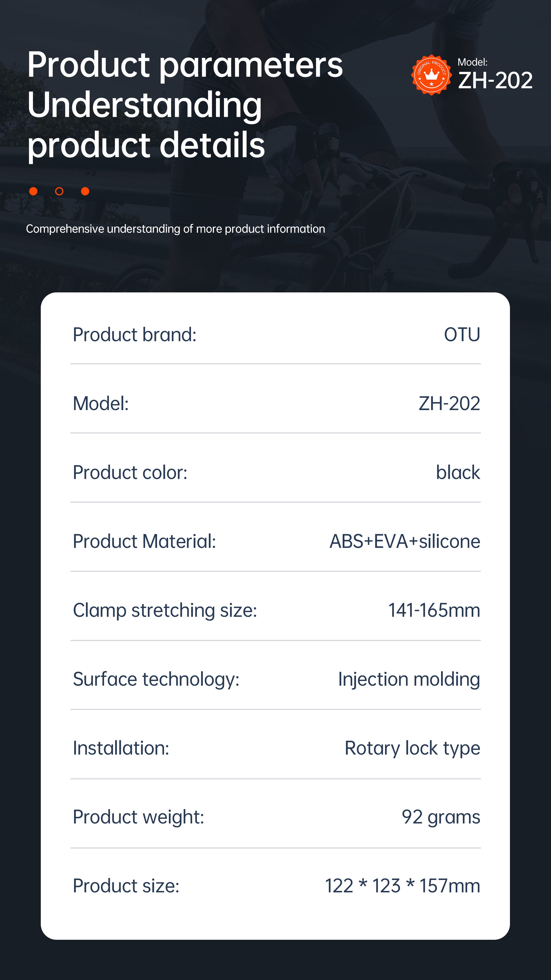The width and height of the screenshot is (551, 980).
Task: Click the hollow orange middle dot
Action: coord(59,191)
